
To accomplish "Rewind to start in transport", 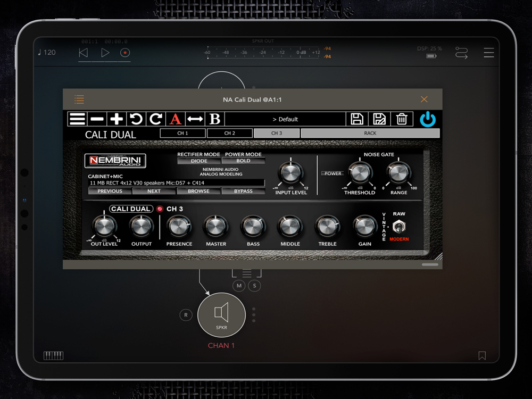I will 84,53.
